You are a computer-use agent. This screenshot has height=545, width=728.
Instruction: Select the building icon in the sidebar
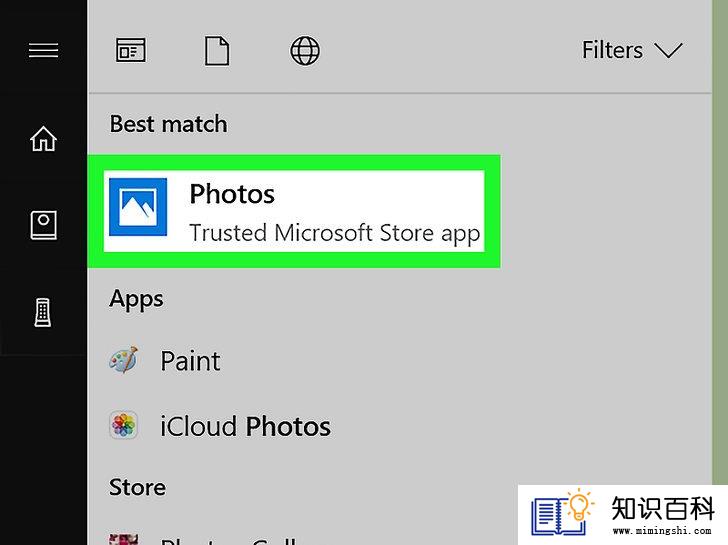43,312
